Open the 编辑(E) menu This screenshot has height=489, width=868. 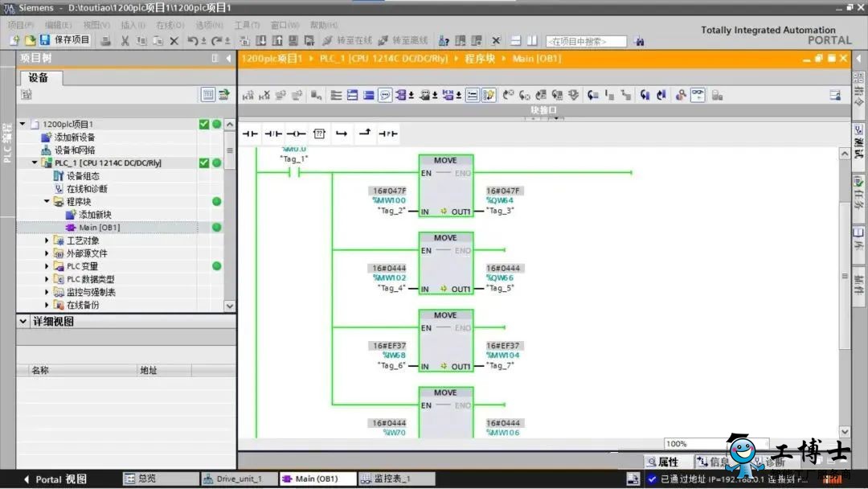coord(58,25)
